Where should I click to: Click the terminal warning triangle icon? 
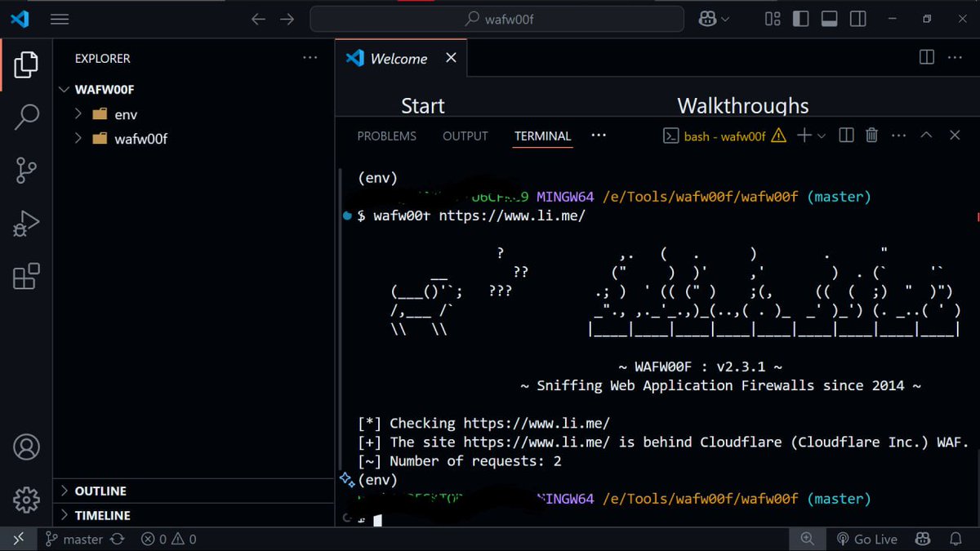coord(778,136)
